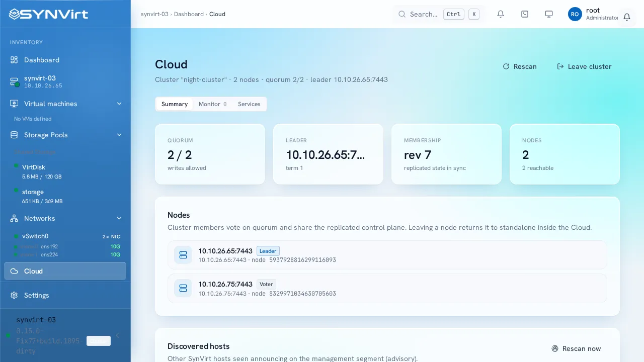Click the SYNVirt logo
The image size is (644, 362).
tap(49, 14)
